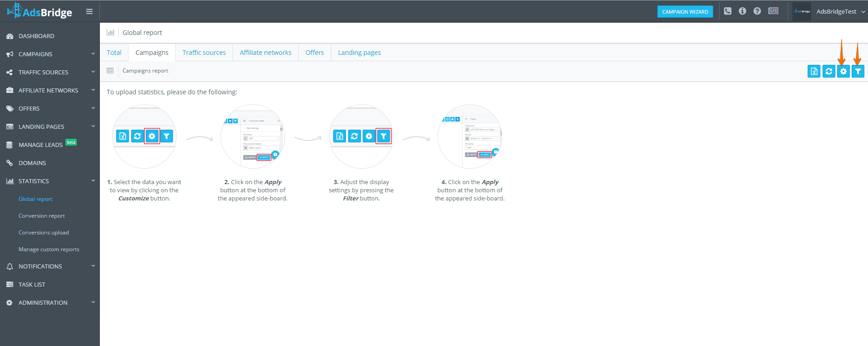The width and height of the screenshot is (868, 346).
Task: Click the AdsBridge logo
Action: point(39,11)
